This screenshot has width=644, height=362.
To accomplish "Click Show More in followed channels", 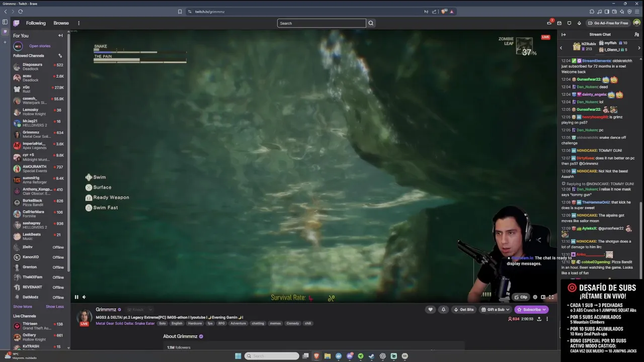I will click(x=22, y=307).
